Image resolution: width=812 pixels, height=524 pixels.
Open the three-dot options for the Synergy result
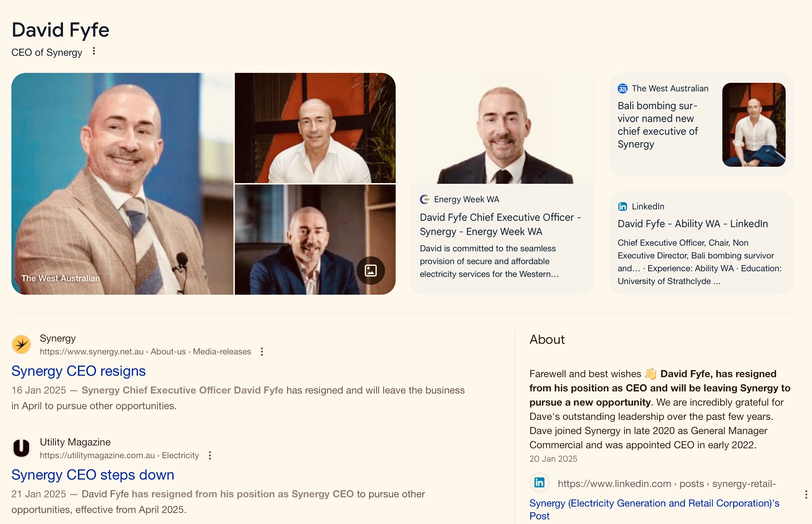(262, 352)
